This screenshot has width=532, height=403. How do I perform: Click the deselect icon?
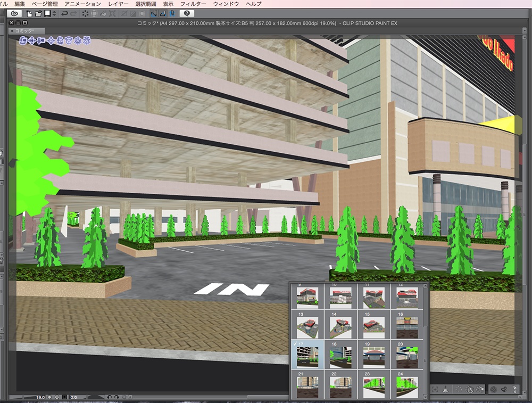[124, 14]
